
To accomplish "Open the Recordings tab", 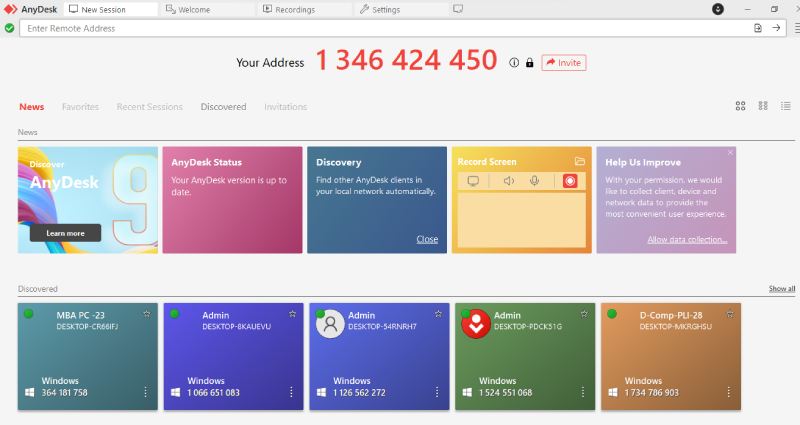I will click(305, 9).
